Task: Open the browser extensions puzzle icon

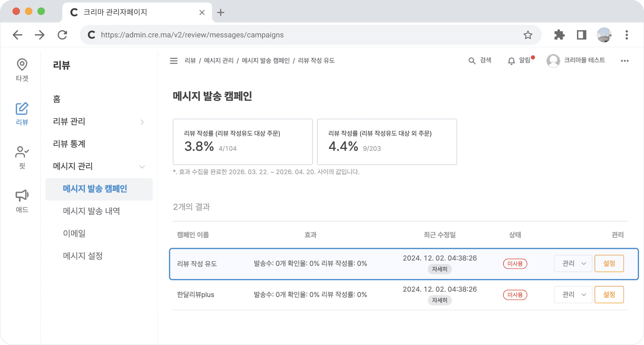Action: 559,35
